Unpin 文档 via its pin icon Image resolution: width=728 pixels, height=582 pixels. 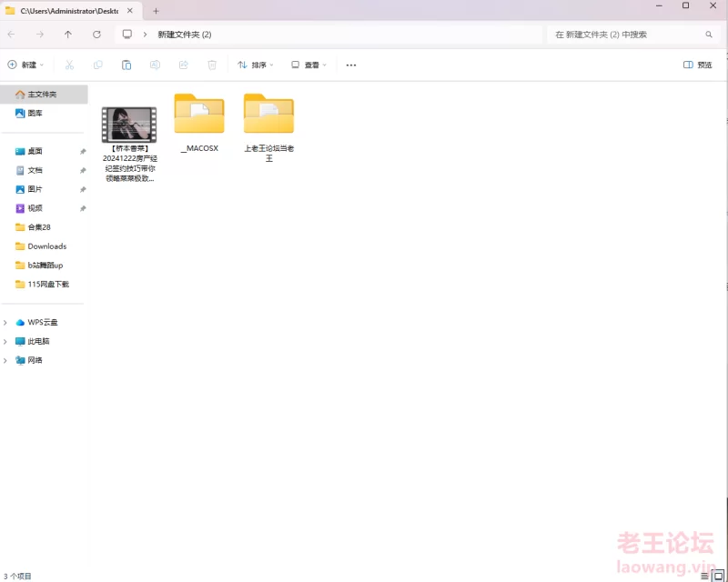(83, 170)
